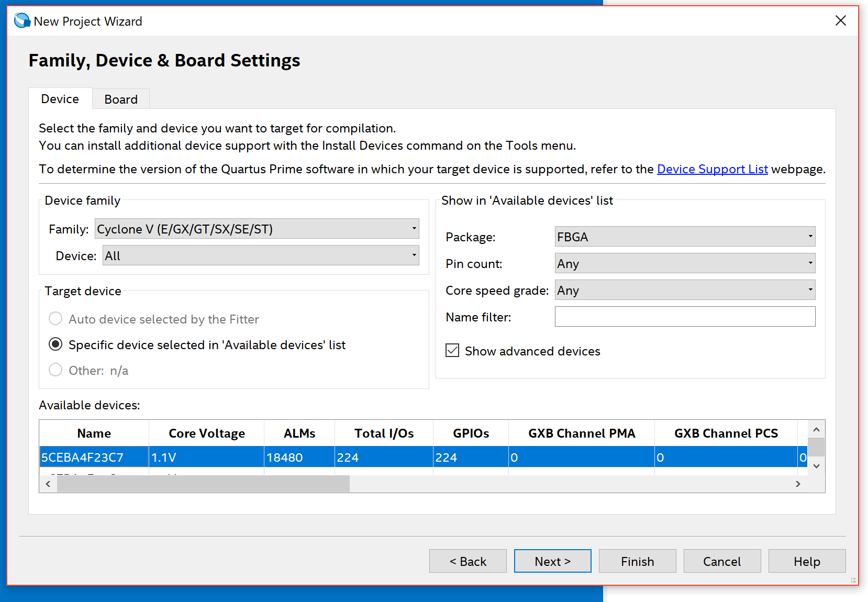Select the Device tab

point(60,98)
